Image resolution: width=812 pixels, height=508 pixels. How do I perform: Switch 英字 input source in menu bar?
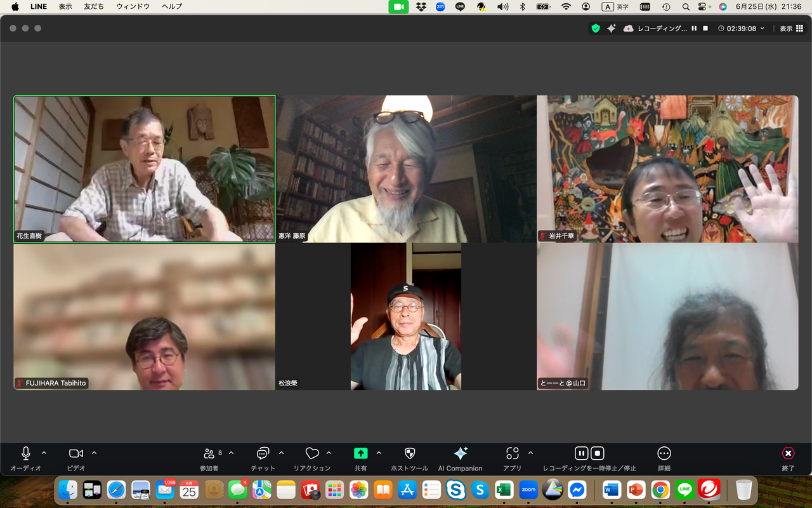615,6
